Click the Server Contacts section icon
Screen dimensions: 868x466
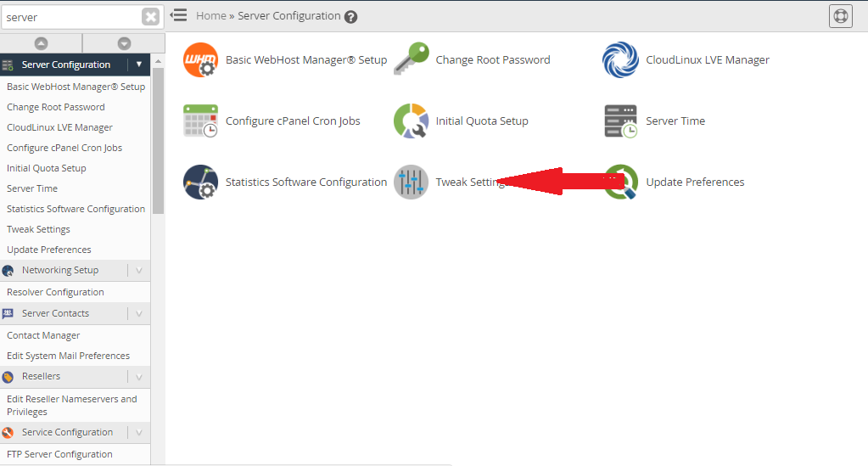(8, 313)
